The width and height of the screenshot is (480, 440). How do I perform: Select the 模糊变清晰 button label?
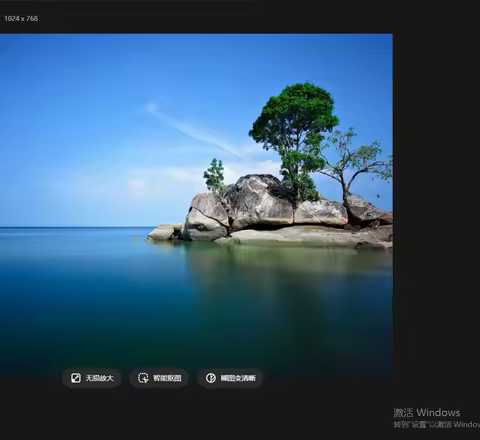238,378
